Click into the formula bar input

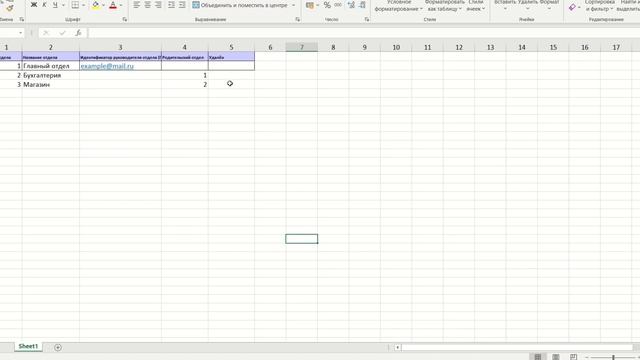click(363, 33)
